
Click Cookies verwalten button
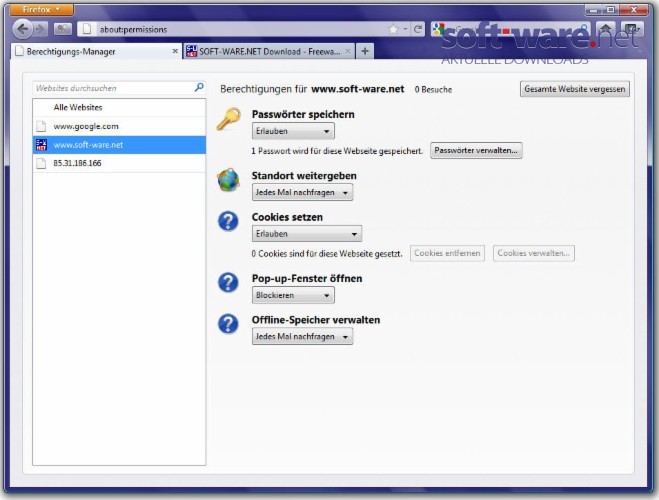534,253
